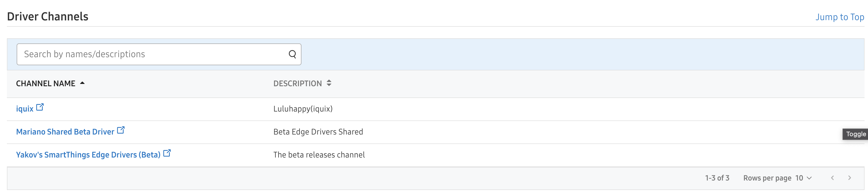Image resolution: width=868 pixels, height=192 pixels.
Task: Click the Channel Name ascending sort arrow
Action: [82, 83]
